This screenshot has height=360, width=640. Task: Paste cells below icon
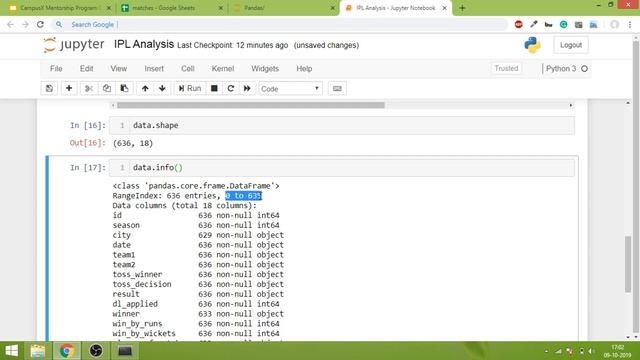pos(124,89)
